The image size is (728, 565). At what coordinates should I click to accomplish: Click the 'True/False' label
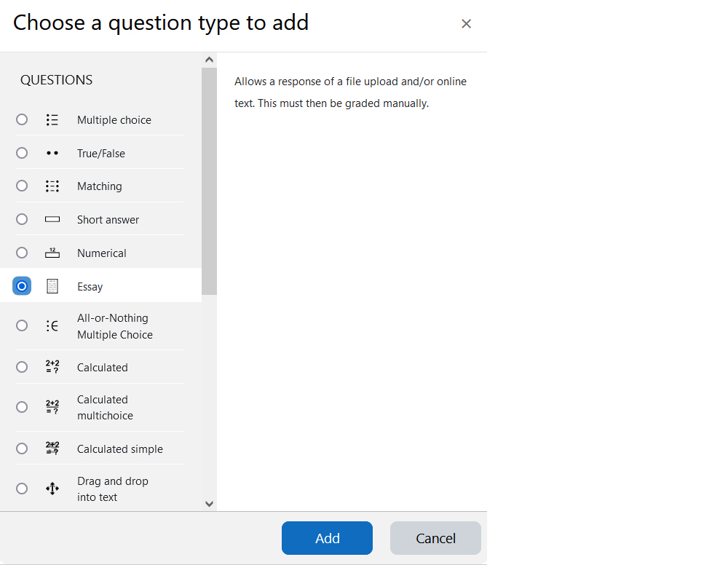pos(101,154)
